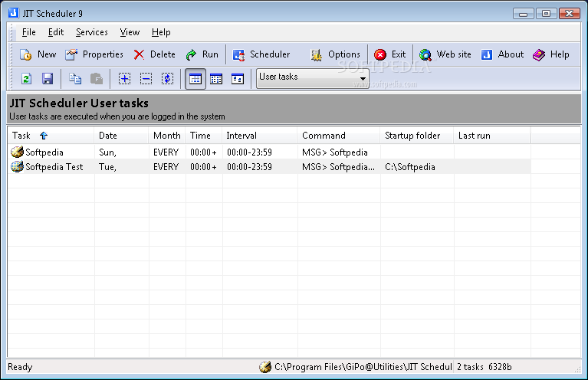588x380 pixels.
Task: Delete the selected task
Action: (x=155, y=54)
